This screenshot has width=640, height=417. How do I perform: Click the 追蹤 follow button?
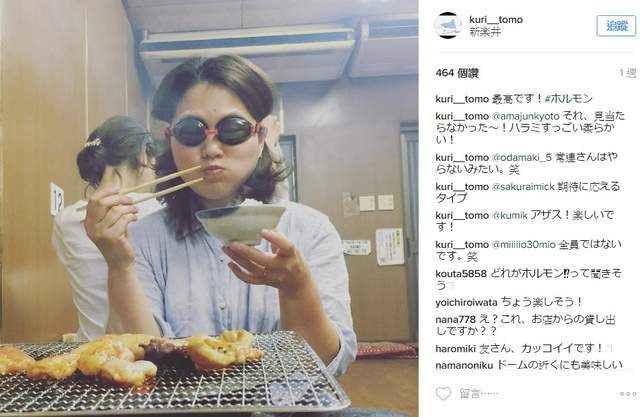616,26
